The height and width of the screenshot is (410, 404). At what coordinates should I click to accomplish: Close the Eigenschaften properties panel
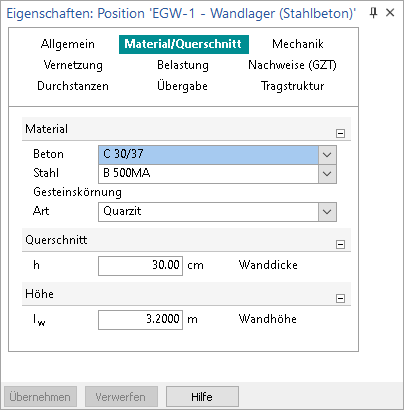390,13
